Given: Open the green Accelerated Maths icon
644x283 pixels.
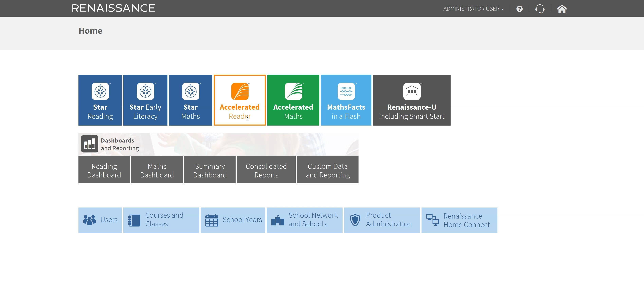Looking at the screenshot, I should (x=293, y=91).
